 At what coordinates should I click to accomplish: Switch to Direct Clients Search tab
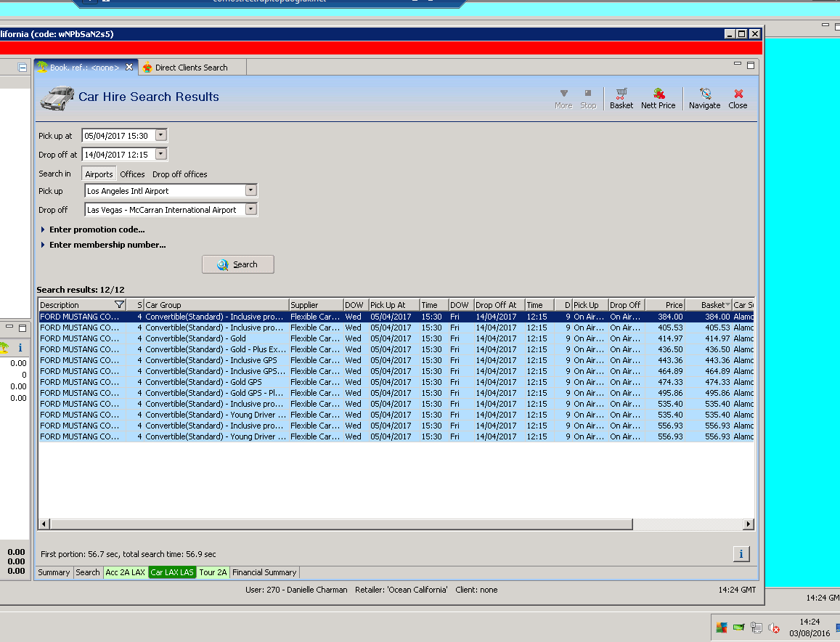coord(191,68)
